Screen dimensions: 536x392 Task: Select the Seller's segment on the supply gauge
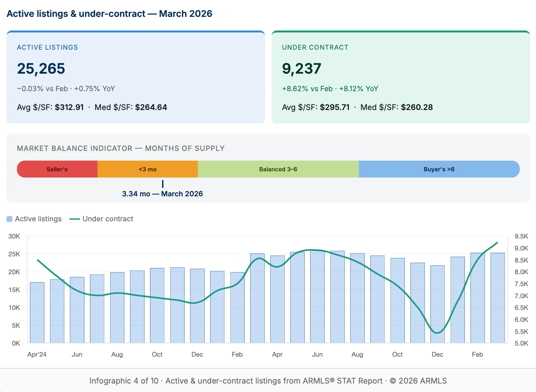[x=57, y=169]
